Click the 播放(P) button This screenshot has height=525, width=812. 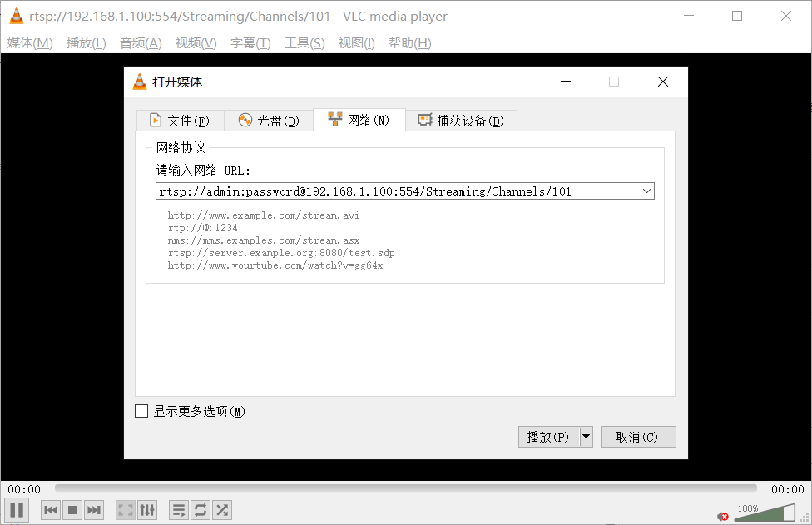click(x=548, y=437)
